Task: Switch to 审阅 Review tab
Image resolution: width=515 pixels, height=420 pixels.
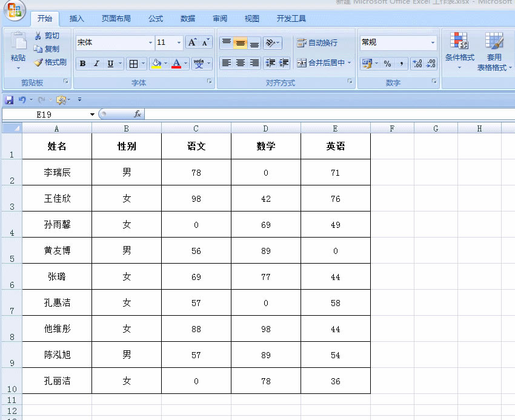Action: pos(220,18)
